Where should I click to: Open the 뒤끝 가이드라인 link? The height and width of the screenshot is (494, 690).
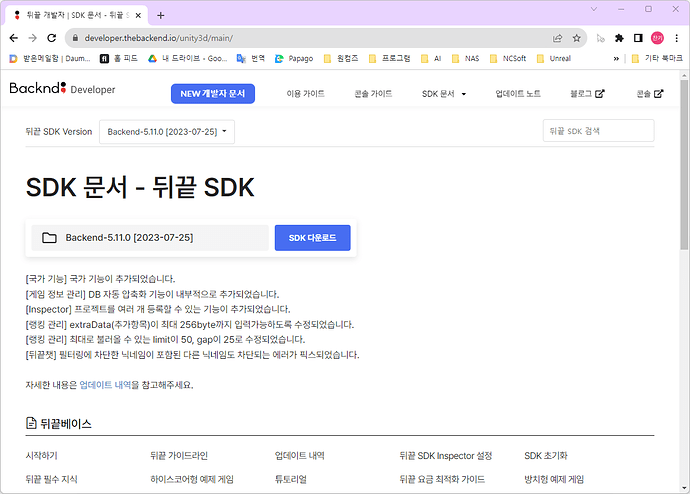coord(179,456)
